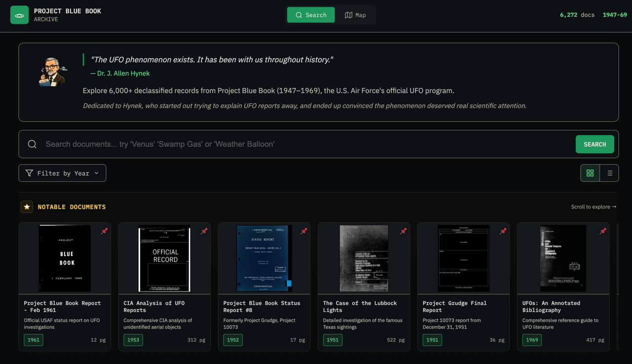Screen dimensions: 632x364
Task: Click the Dr. J. Allen Hynek attribution
Action: point(120,73)
